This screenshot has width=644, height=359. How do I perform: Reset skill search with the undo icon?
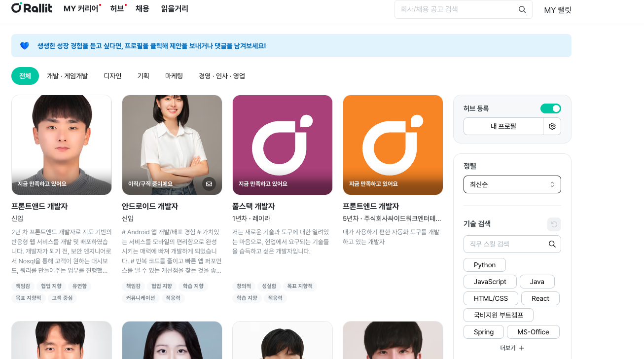click(554, 224)
